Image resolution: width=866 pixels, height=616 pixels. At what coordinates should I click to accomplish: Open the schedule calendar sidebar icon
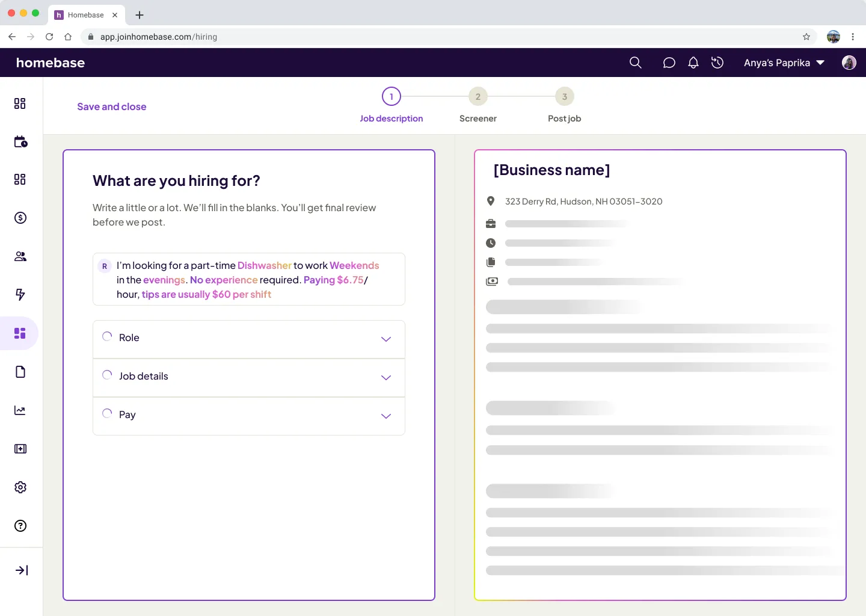pos(20,142)
